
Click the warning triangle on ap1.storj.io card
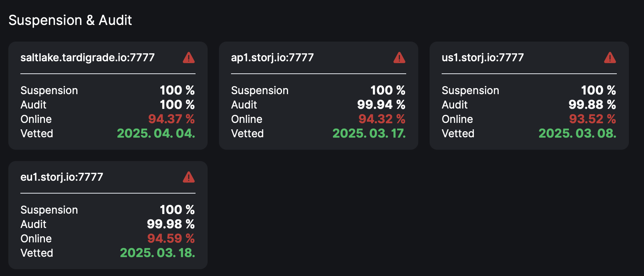(399, 57)
